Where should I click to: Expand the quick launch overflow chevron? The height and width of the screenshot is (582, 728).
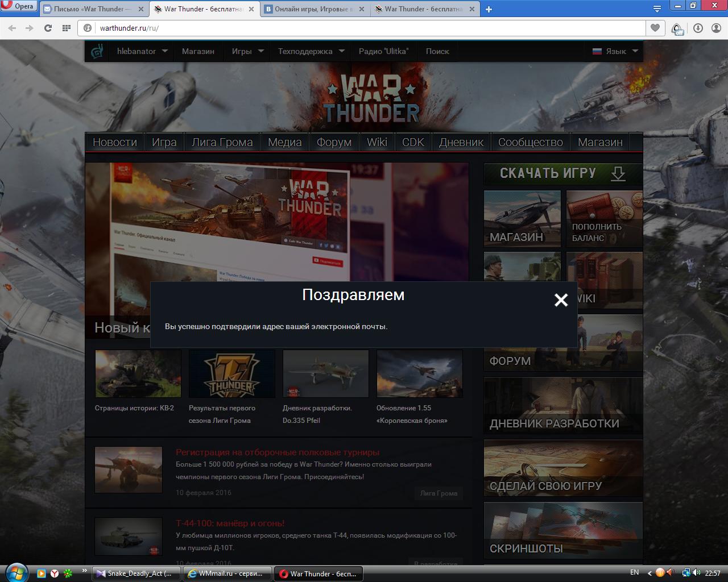[x=85, y=571]
